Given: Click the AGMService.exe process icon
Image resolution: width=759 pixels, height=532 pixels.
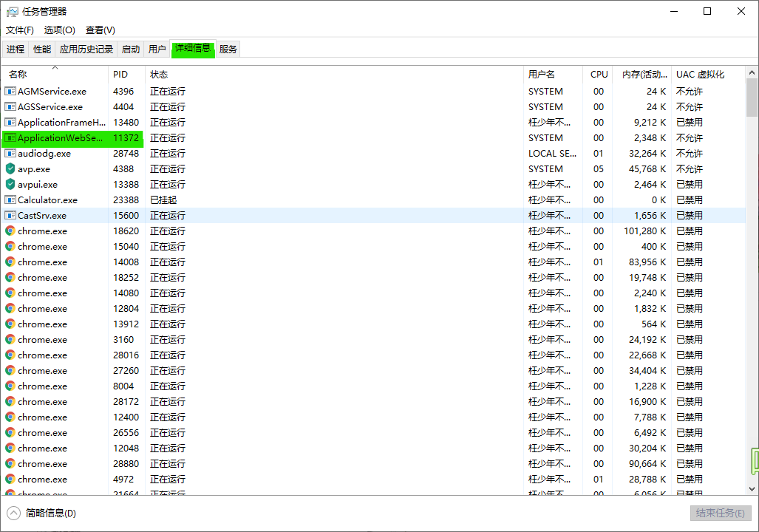Looking at the screenshot, I should pyautogui.click(x=10, y=91).
